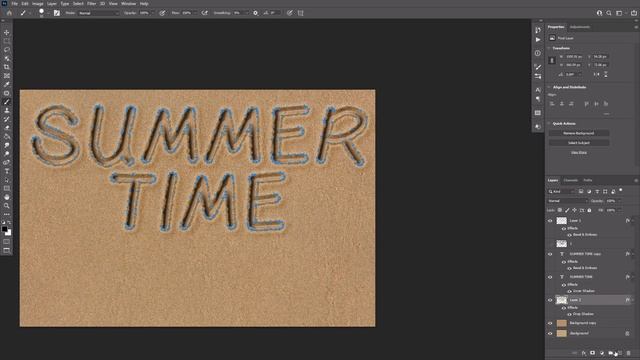Image resolution: width=640 pixels, height=360 pixels.
Task: Hide the SUMMER TIME copy layer
Action: click(x=550, y=254)
